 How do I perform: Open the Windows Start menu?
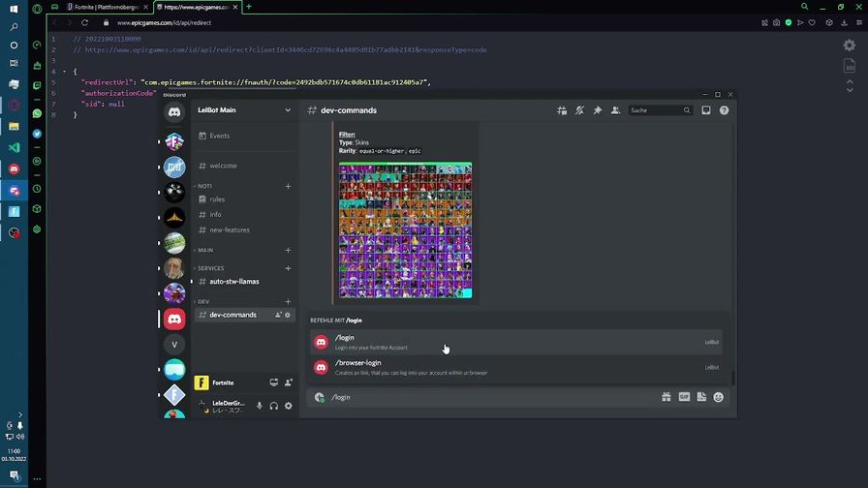click(x=14, y=9)
